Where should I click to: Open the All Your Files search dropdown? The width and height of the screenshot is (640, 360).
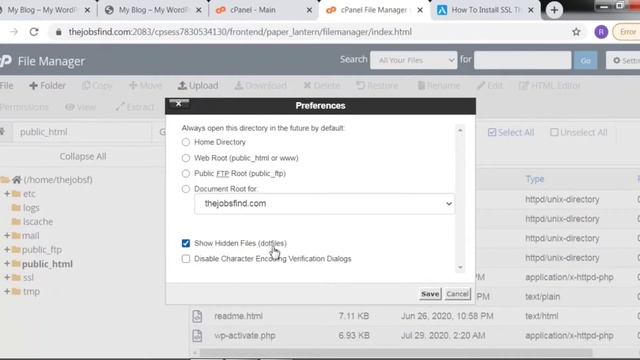point(413,60)
